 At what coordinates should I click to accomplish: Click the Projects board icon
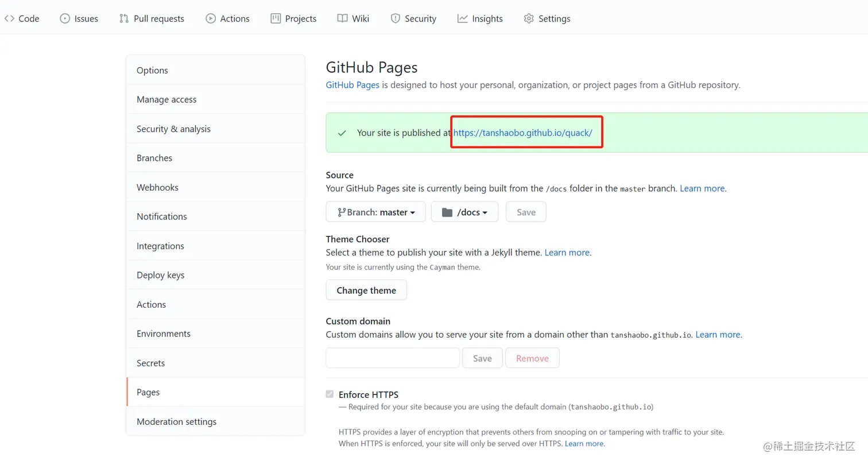(276, 18)
